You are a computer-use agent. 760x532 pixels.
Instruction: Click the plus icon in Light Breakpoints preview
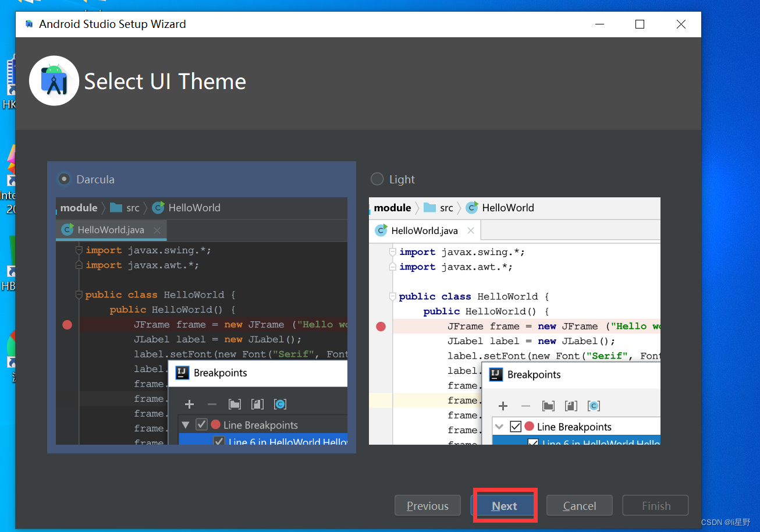point(503,406)
